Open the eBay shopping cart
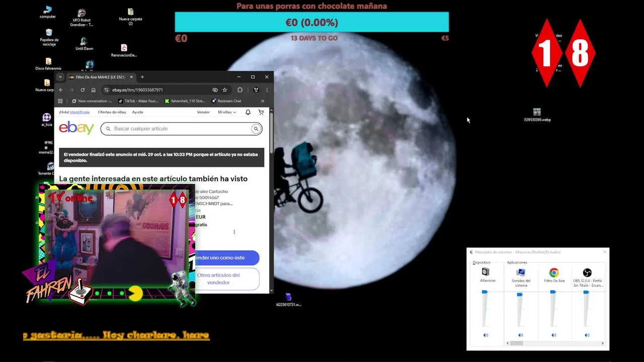The image size is (644, 362). (x=261, y=112)
